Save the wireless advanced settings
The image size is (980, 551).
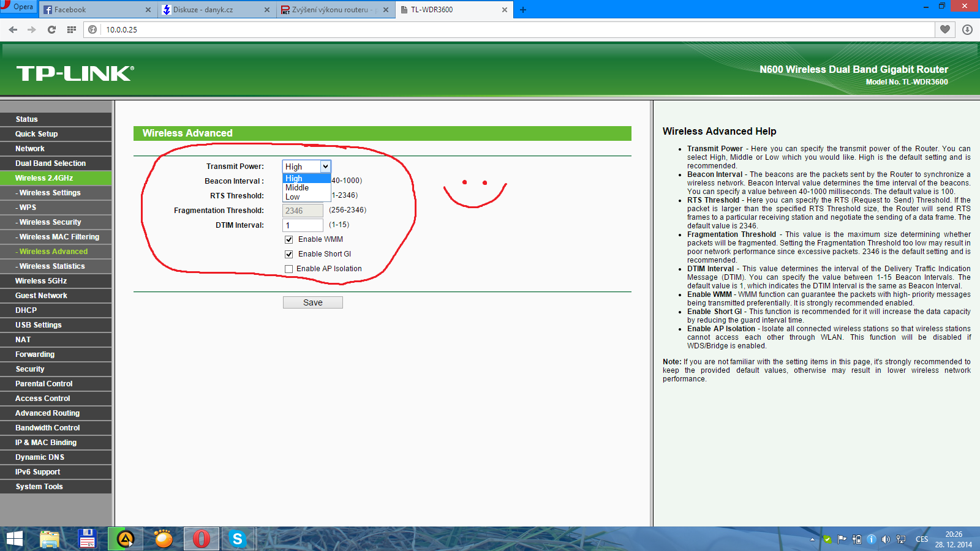[x=313, y=302]
